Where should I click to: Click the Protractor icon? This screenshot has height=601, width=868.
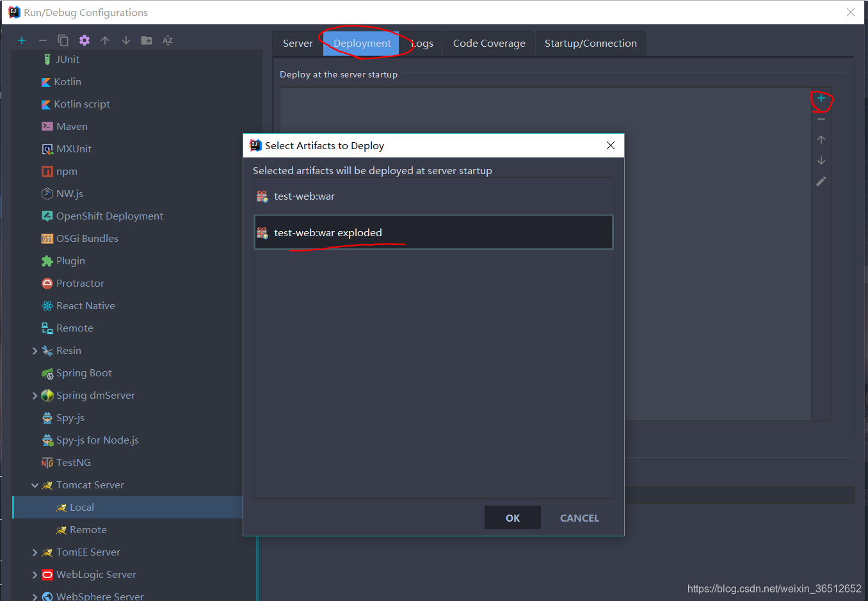click(47, 284)
